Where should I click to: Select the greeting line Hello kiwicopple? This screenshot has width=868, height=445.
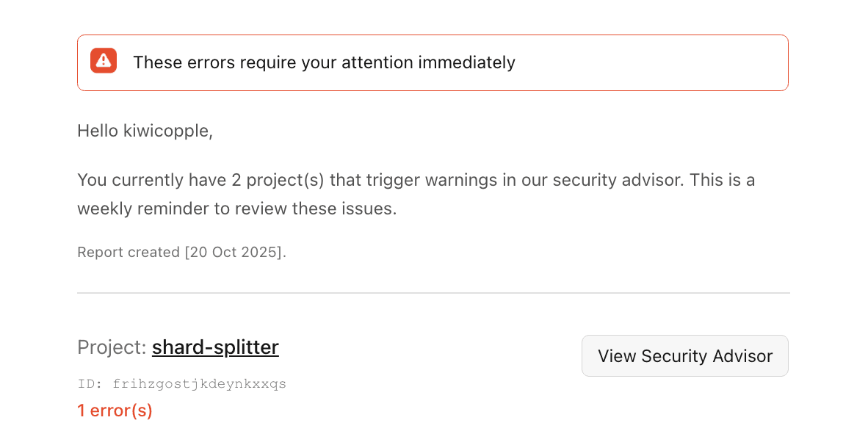(145, 131)
